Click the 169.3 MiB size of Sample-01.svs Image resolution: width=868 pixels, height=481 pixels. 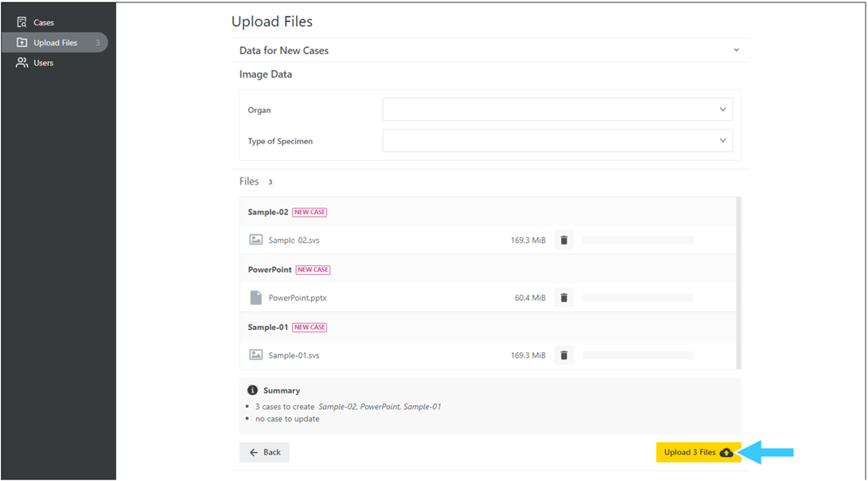(x=528, y=356)
